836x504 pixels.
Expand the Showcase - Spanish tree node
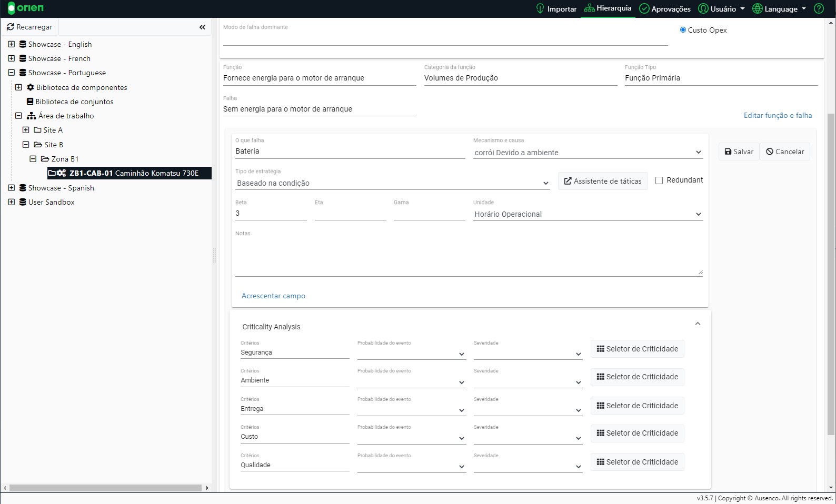[11, 188]
